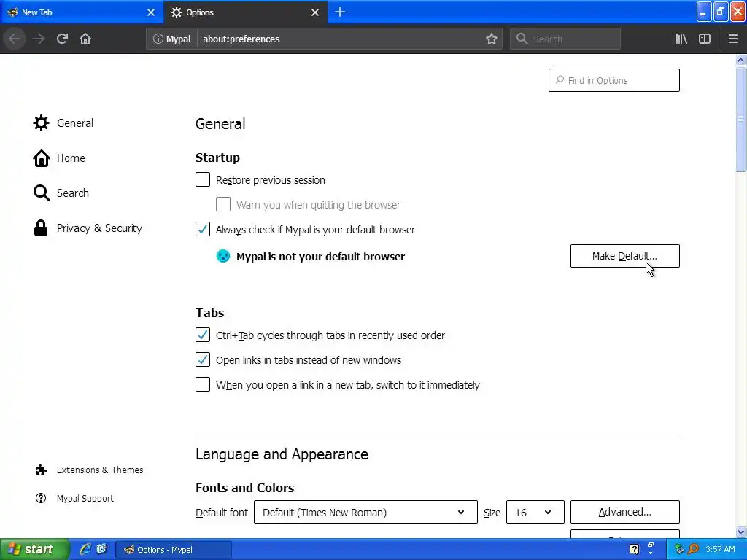This screenshot has height=560, width=747.
Task: Click the orange magnifier tray icon
Action: (693, 549)
